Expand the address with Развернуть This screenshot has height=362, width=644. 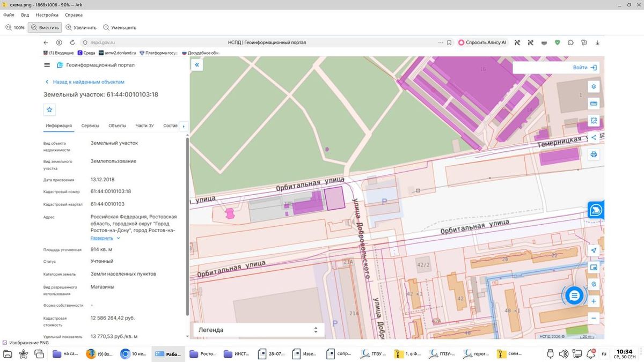pos(105,238)
